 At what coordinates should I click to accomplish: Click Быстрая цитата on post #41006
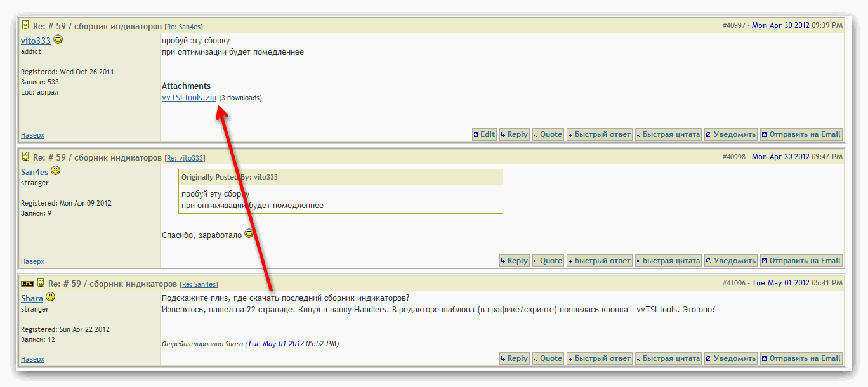click(x=668, y=358)
